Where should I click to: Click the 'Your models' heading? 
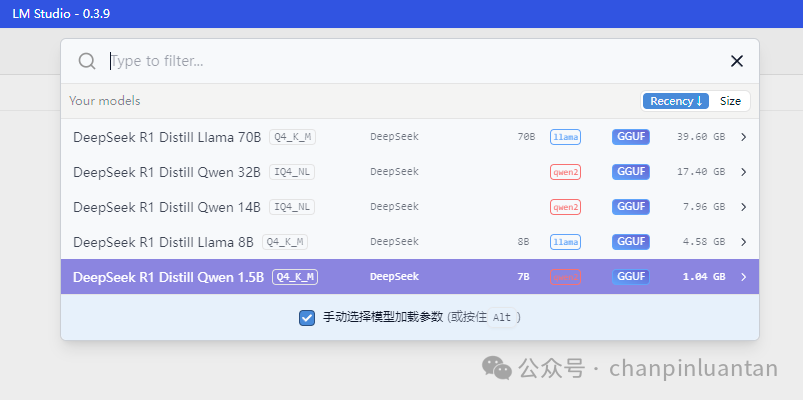pyautogui.click(x=104, y=101)
